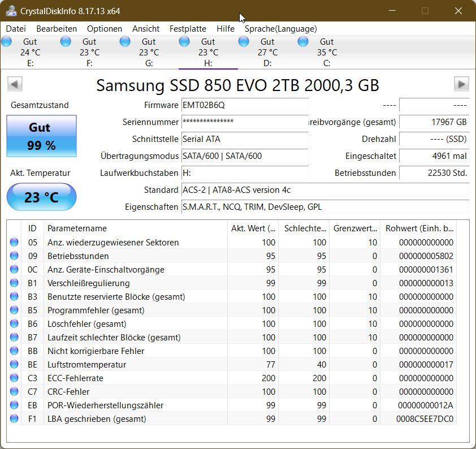Screen dimensions: 476x449
Task: Click the ID column header
Action: click(x=32, y=228)
